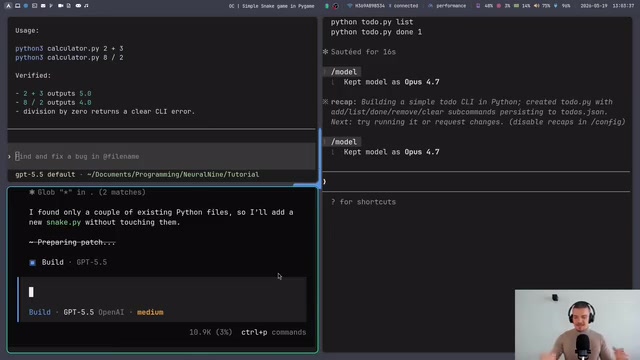
Task: Click 'GPT-5.5' model name in prompt footer
Action: click(x=78, y=312)
